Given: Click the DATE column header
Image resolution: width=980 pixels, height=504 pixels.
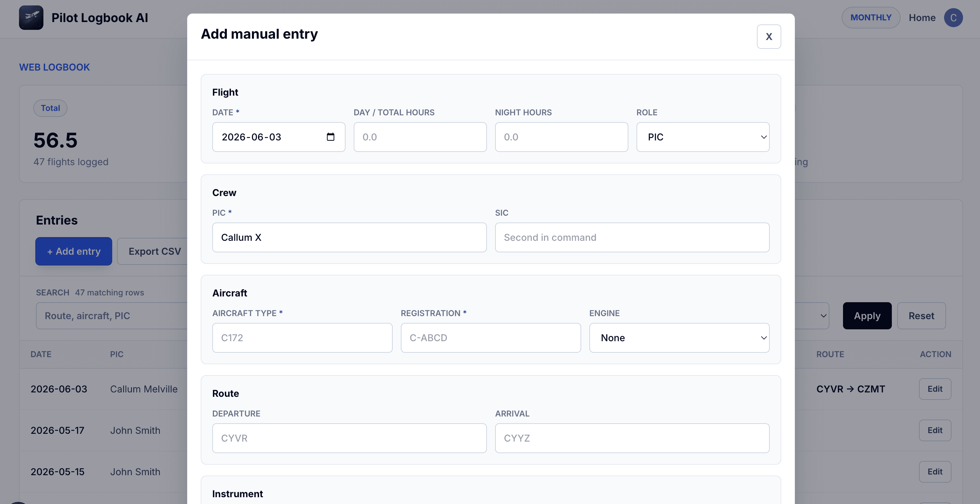Looking at the screenshot, I should tap(41, 354).
